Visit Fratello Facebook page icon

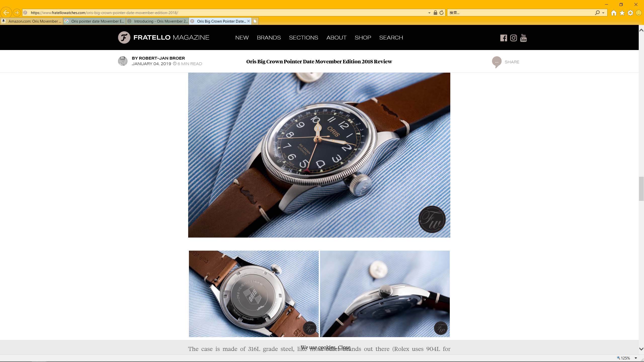[504, 38]
